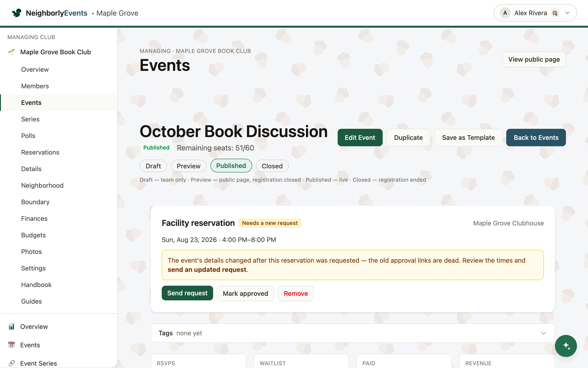588x368 pixels.
Task: Click 'send an updated request' bold text
Action: 207,270
